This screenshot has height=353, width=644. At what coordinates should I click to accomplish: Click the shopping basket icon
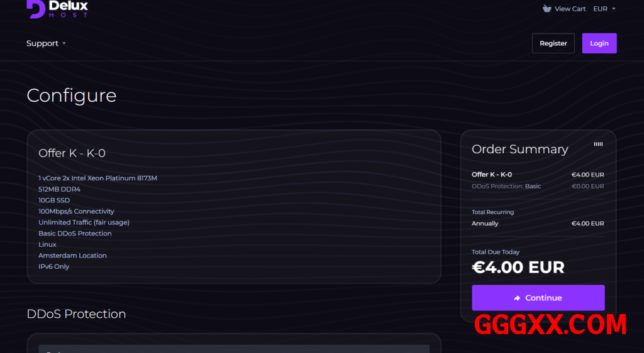coord(547,9)
